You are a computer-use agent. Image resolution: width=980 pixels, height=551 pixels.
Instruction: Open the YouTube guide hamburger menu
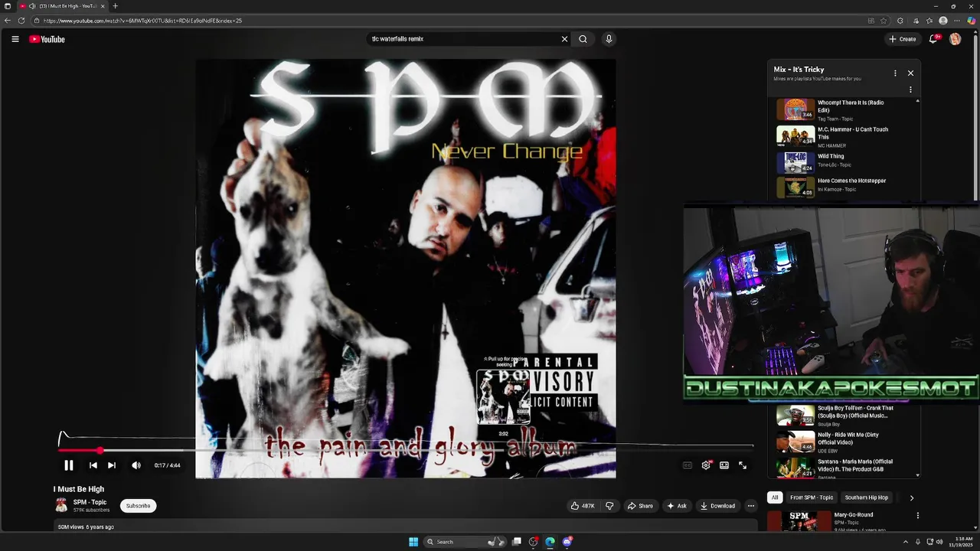pyautogui.click(x=15, y=39)
